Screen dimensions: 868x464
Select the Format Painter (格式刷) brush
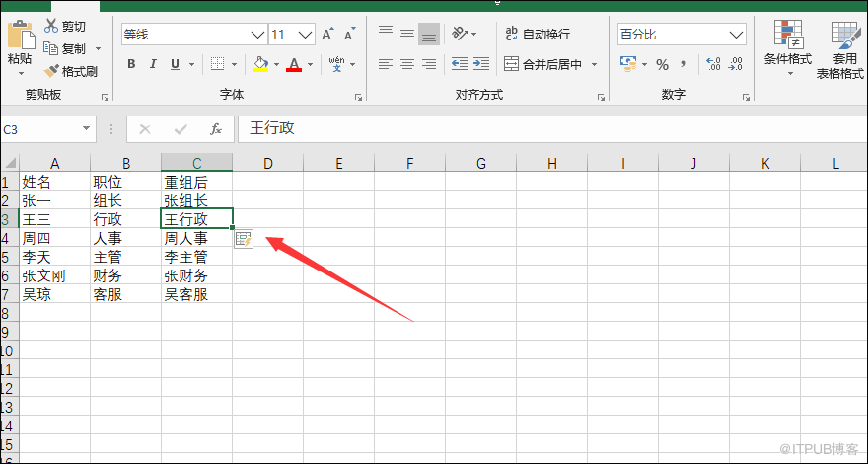71,71
